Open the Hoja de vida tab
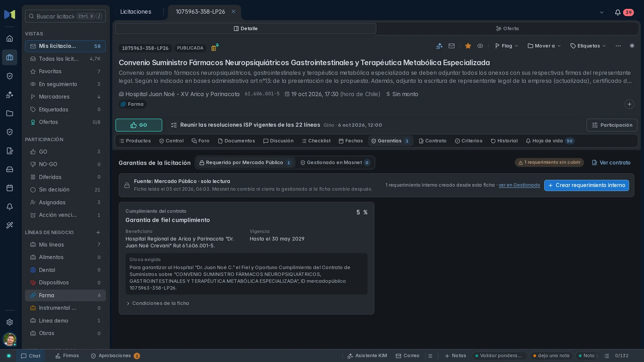Viewport: 644px width, 362px height. point(550,141)
